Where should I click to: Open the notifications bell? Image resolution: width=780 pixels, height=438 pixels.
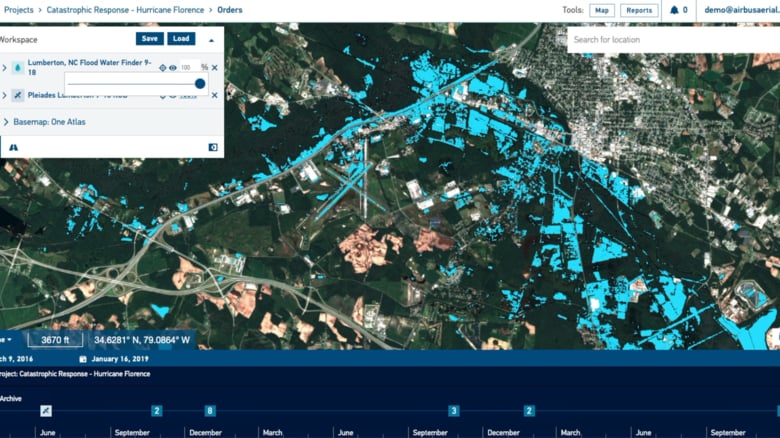tap(674, 10)
